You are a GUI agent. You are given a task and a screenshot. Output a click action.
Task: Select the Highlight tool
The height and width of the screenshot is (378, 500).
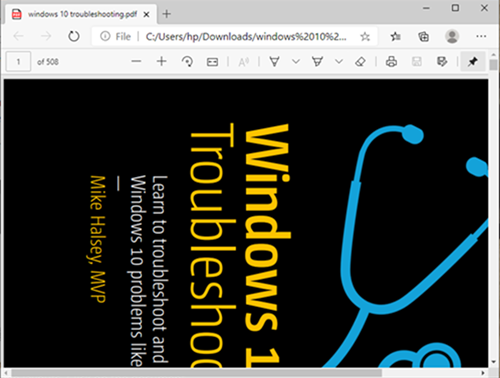coord(317,62)
